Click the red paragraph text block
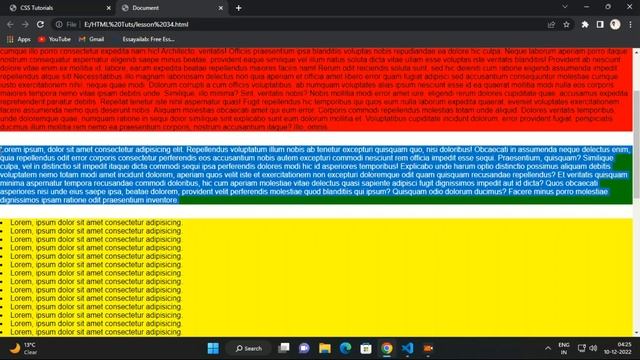This screenshot has width=640, height=360. point(316,89)
